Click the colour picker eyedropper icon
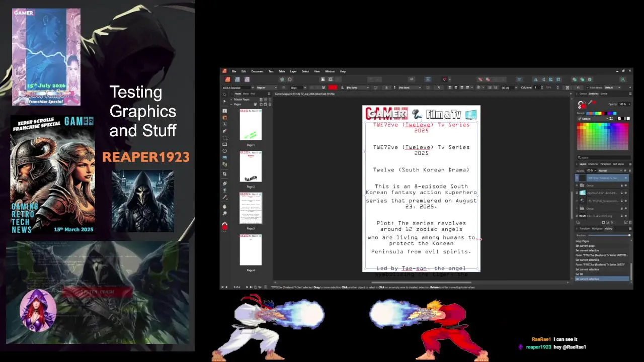The width and height of the screenshot is (644, 362). (590, 102)
